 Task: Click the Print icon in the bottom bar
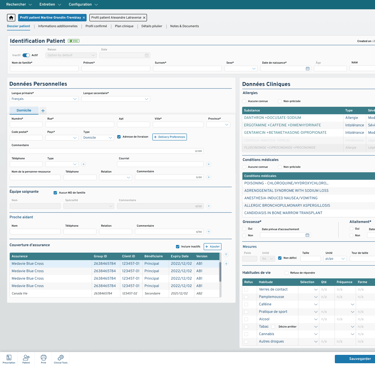click(x=43, y=359)
